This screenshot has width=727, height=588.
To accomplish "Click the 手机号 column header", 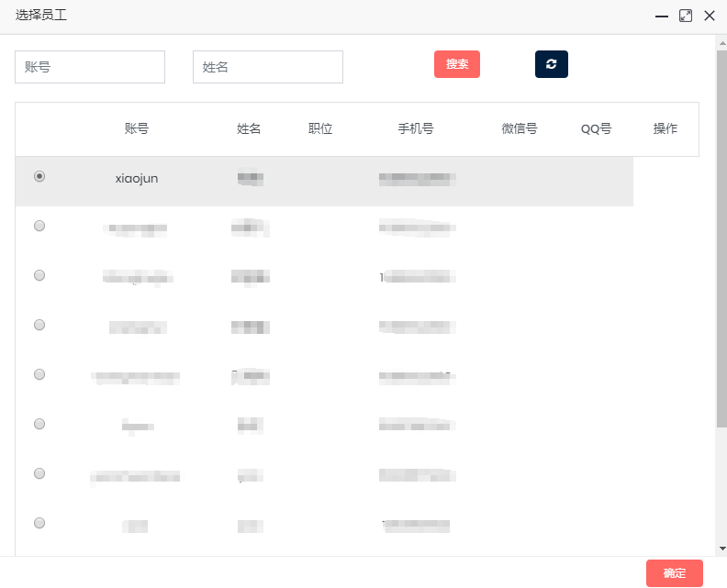I will 415,129.
